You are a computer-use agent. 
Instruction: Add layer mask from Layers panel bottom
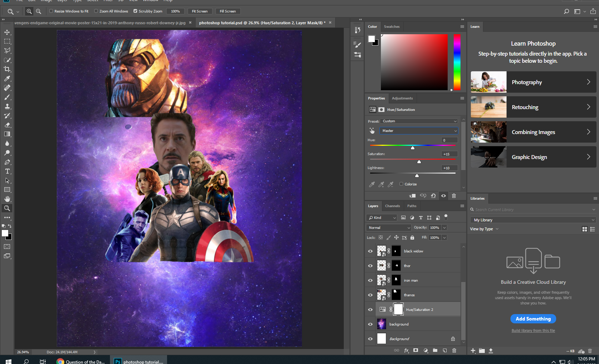click(x=416, y=350)
